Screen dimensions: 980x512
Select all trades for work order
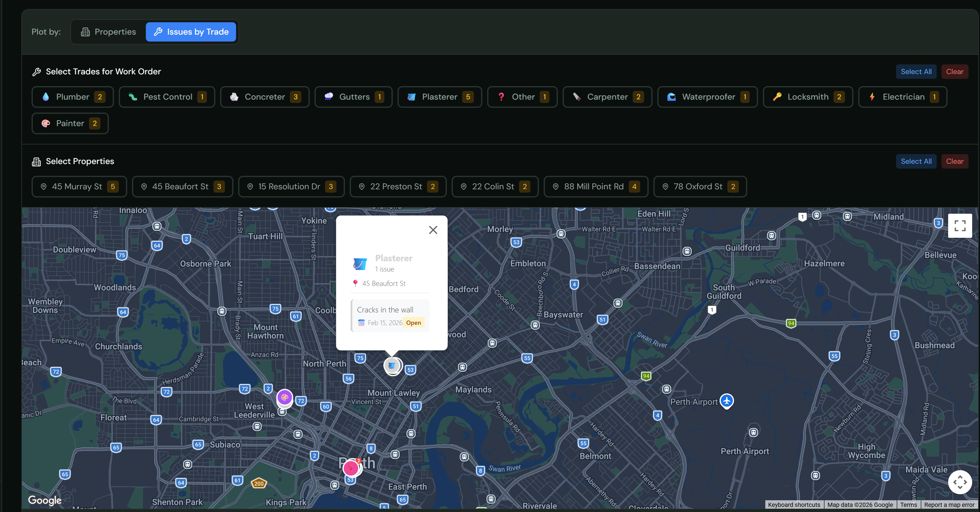[916, 72]
